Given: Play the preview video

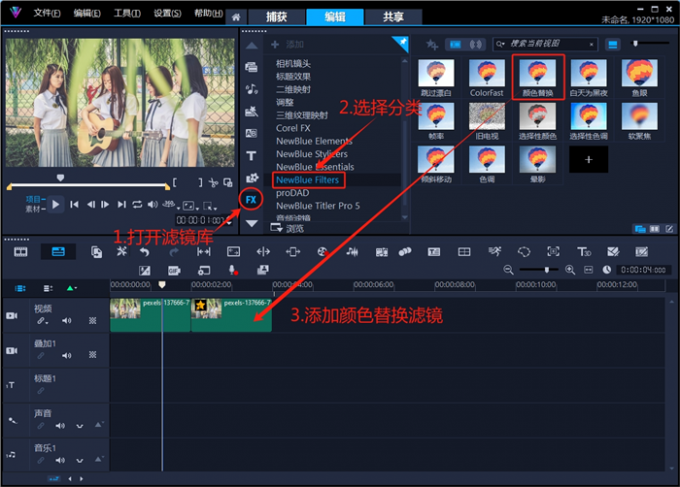Looking at the screenshot, I should [x=56, y=204].
